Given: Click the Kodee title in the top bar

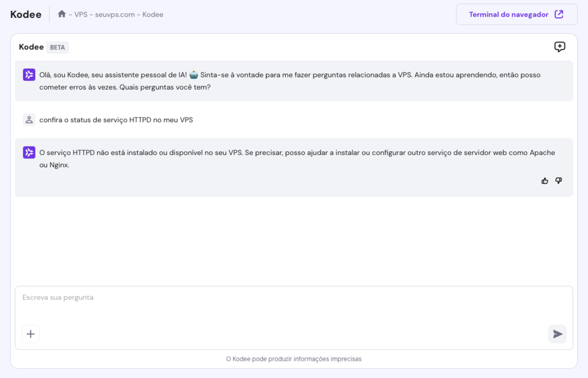Looking at the screenshot, I should [x=25, y=14].
